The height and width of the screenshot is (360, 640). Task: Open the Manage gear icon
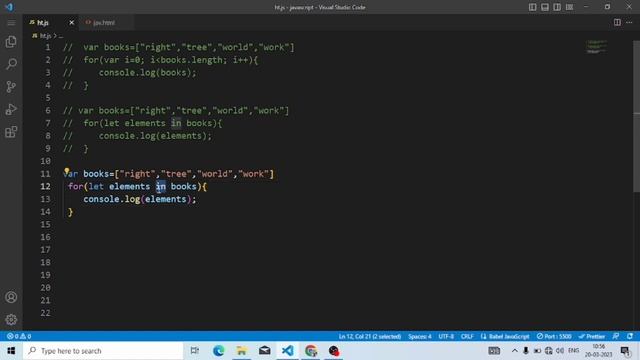[x=11, y=319]
